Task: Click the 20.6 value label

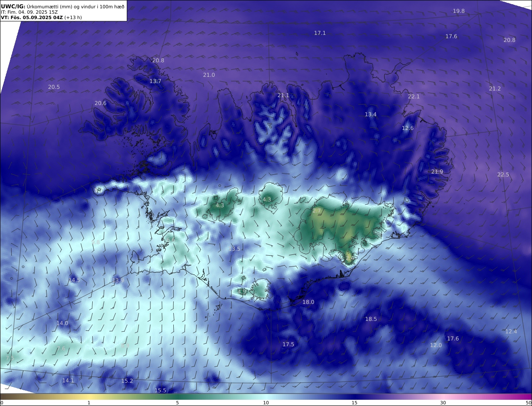Action: tap(101, 103)
